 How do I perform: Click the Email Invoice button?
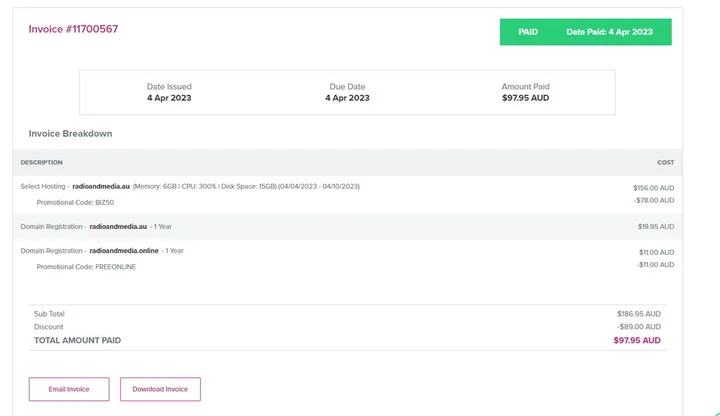coord(69,389)
